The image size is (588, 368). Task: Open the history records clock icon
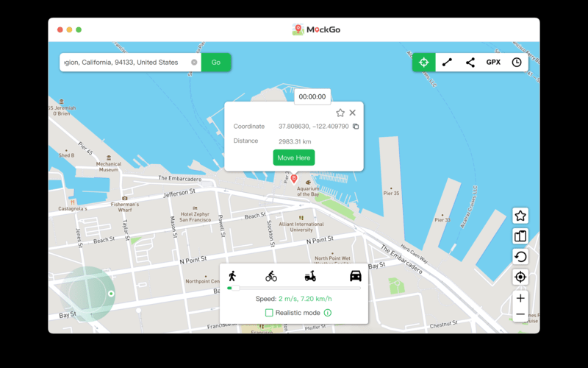[x=517, y=63]
